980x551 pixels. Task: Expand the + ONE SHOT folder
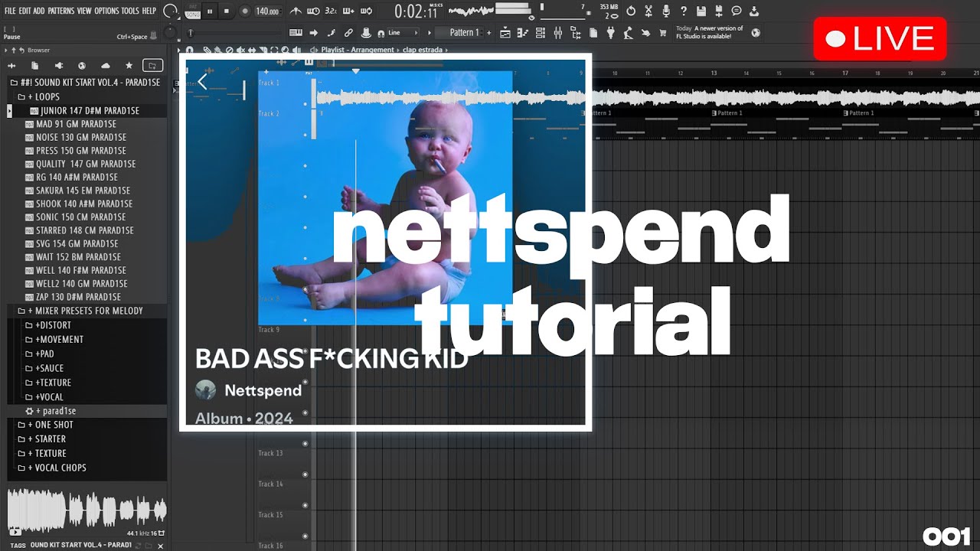[x=46, y=425]
